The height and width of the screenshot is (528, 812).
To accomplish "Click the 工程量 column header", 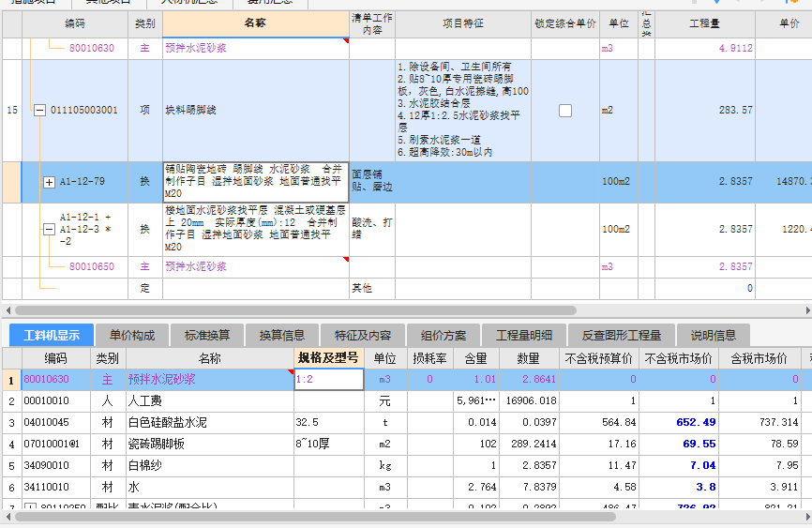I will pyautogui.click(x=705, y=23).
